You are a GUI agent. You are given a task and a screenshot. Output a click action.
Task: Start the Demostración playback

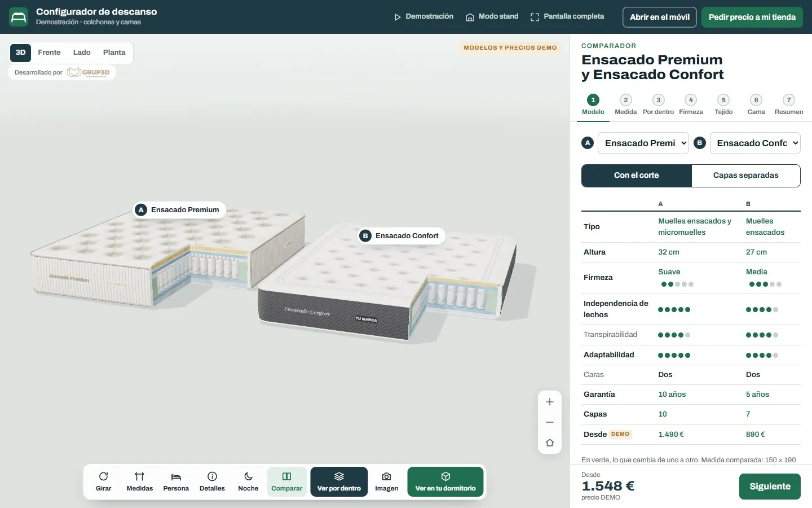click(424, 17)
